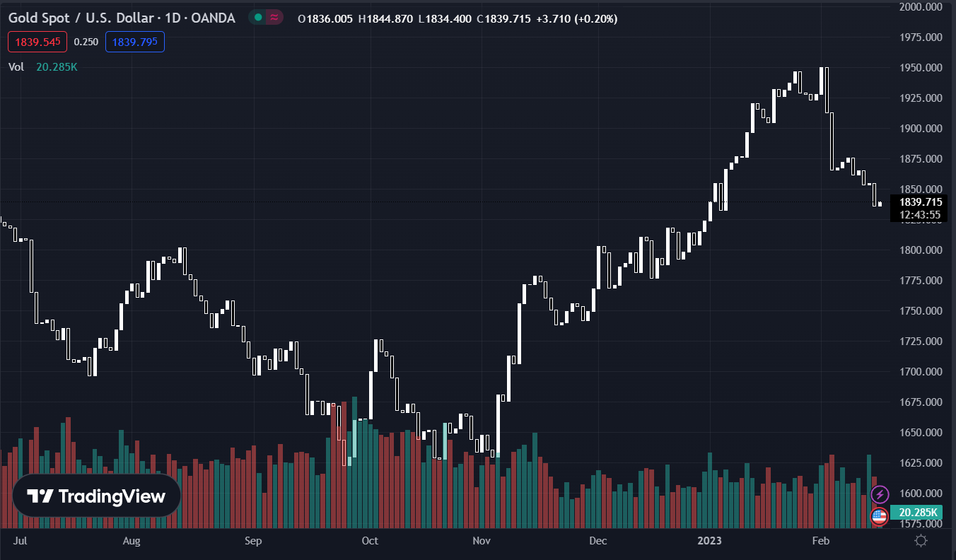Click the teal 20.285K volume axis label
Screen dimensions: 956x560
(918, 513)
